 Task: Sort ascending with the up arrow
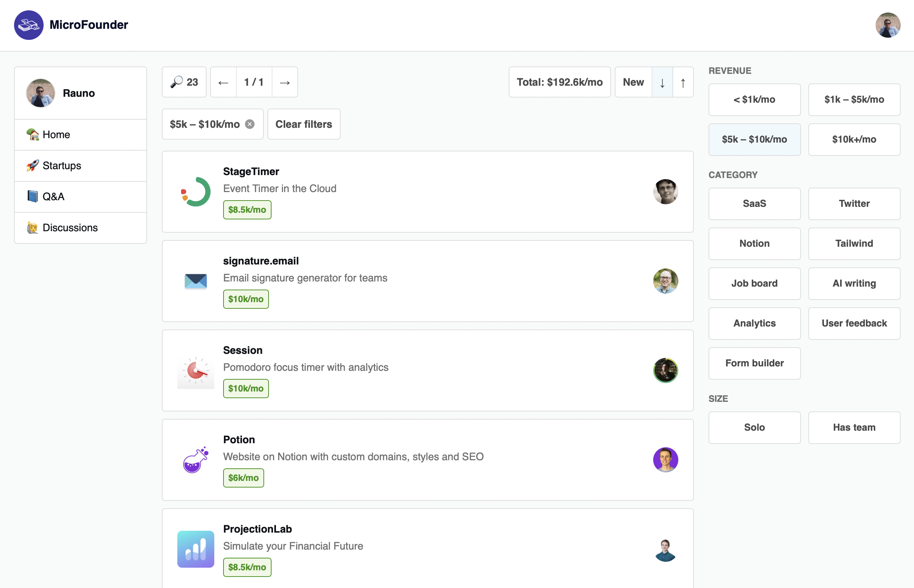click(x=682, y=82)
